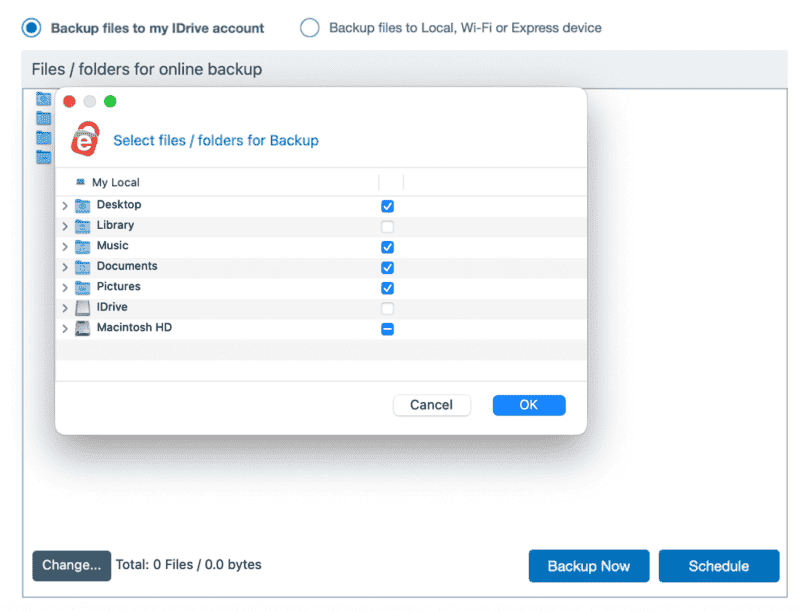800x611 pixels.
Task: Uncheck the Desktop backup checkbox
Action: coord(387,206)
